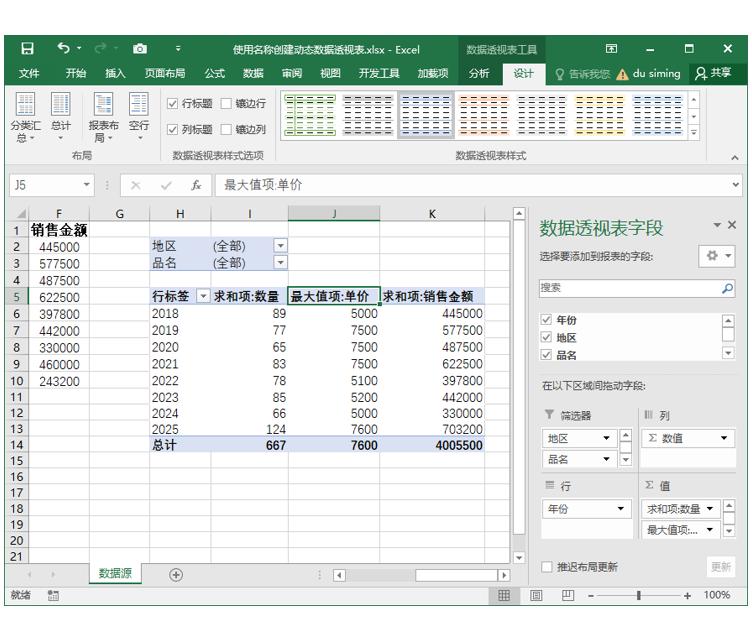Switch to the 分析 tab
752x639 pixels.
click(479, 73)
